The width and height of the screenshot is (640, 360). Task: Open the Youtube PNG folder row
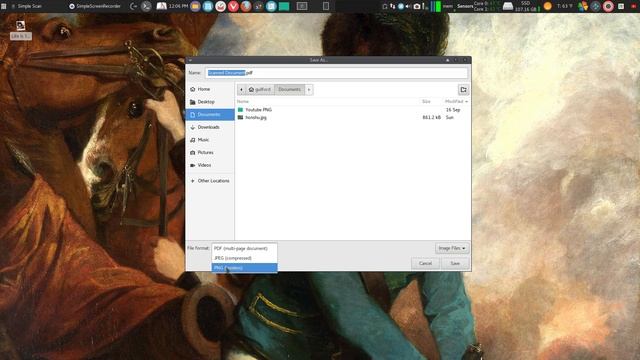tap(352, 110)
